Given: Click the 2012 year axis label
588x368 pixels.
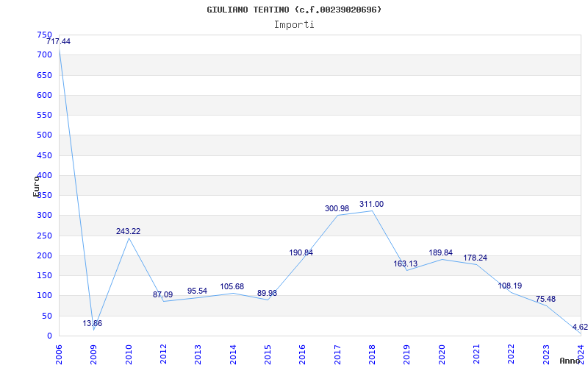Looking at the screenshot, I should click(163, 354).
